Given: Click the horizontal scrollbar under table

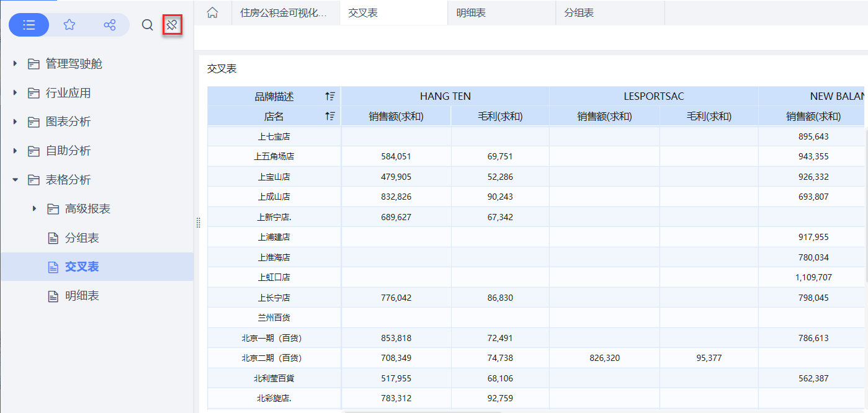Looking at the screenshot, I should 423,411.
